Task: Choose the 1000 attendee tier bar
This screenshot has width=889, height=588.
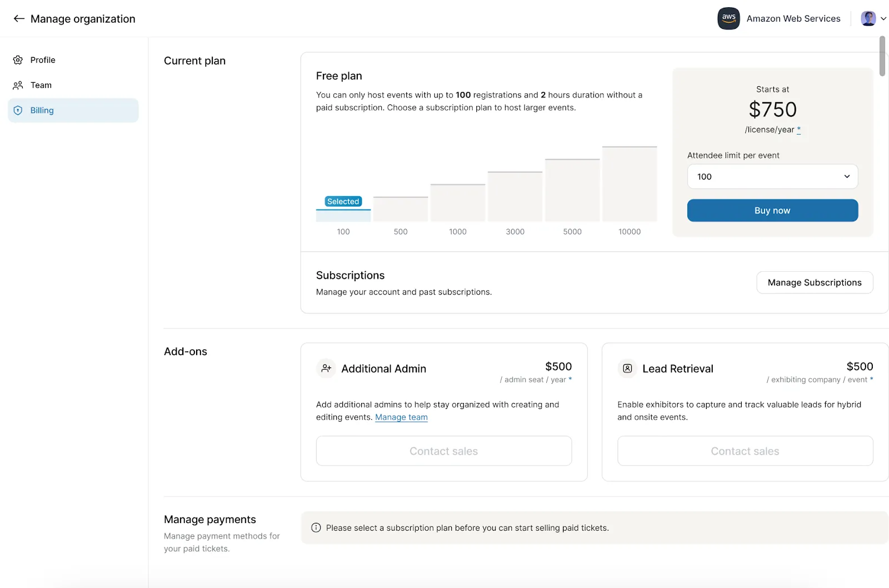Action: 458,203
